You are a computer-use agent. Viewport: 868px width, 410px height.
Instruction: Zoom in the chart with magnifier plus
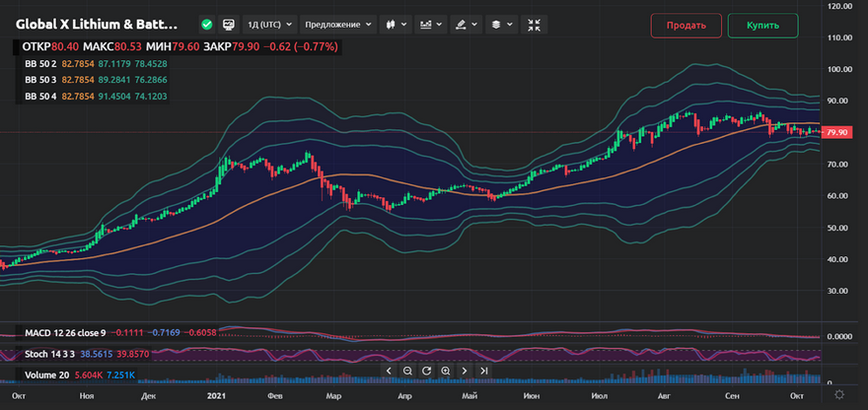[446, 371]
